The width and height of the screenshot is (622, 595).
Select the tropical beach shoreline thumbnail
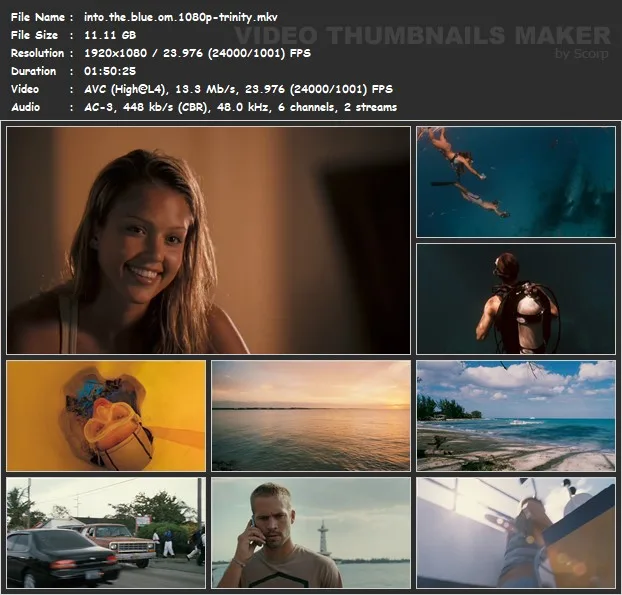click(516, 416)
